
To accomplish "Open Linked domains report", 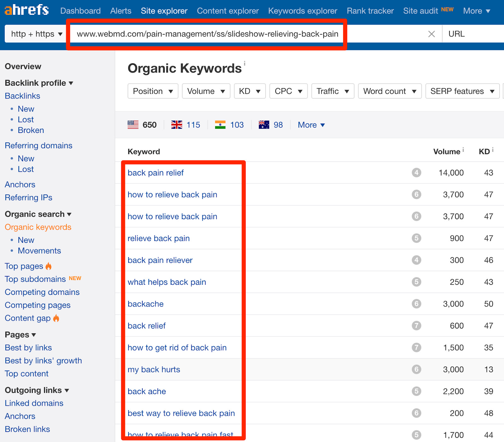I will pos(34,403).
